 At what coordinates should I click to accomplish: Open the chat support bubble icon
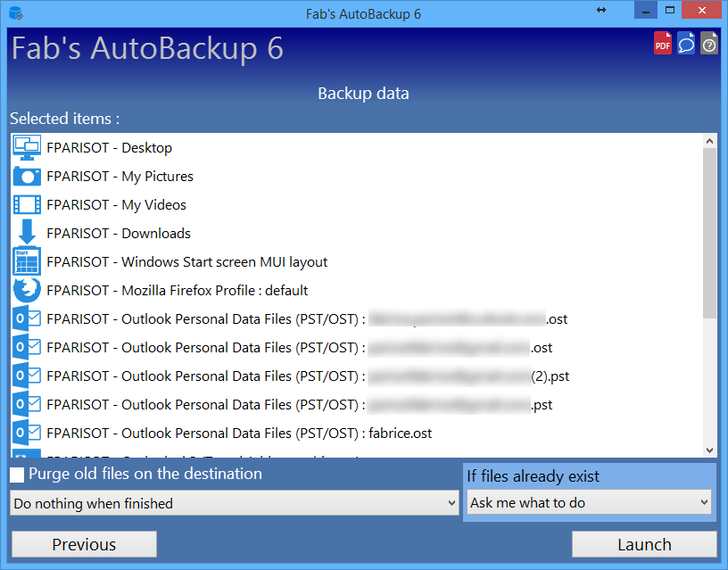tap(686, 43)
